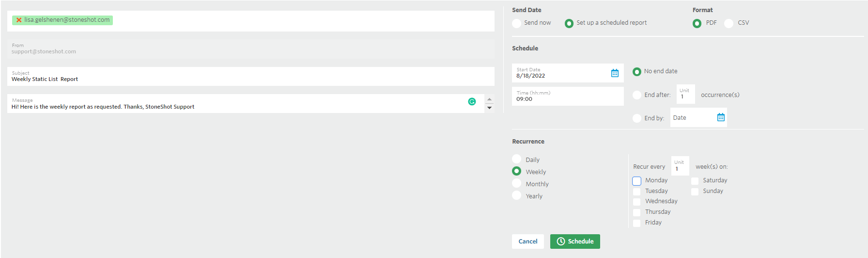Remove recipient lisa.gelshenen@stoneshot.com with the red X
Image resolution: width=868 pixels, height=258 pixels.
pyautogui.click(x=19, y=20)
